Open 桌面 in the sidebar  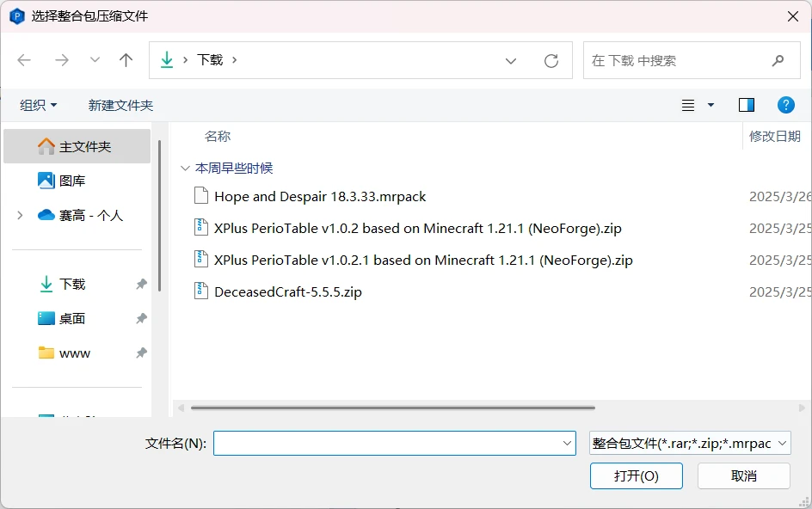[x=72, y=318]
